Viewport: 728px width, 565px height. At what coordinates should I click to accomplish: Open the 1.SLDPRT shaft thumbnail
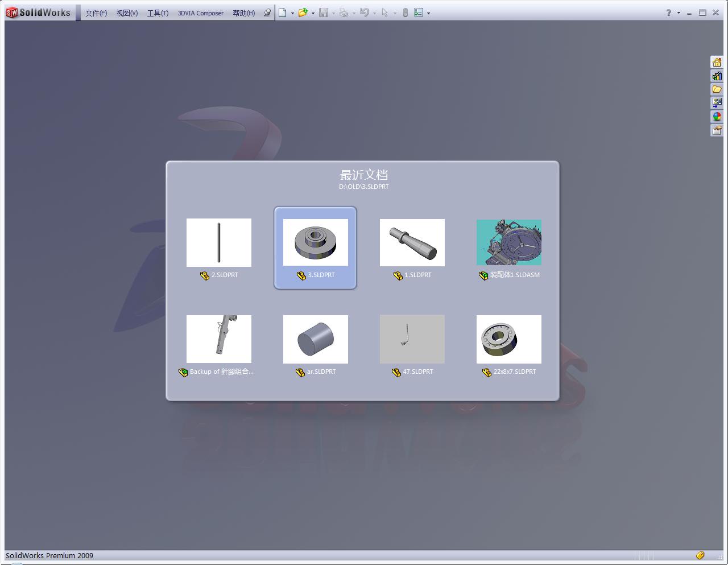412,242
